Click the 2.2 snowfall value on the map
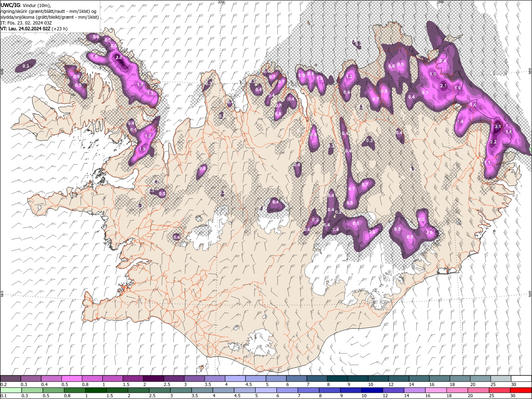 click(x=493, y=142)
